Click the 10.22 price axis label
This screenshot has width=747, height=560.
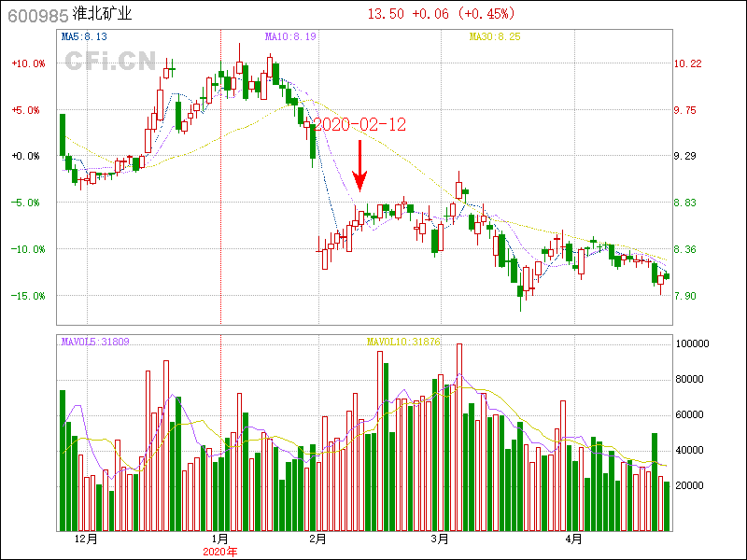pos(687,63)
